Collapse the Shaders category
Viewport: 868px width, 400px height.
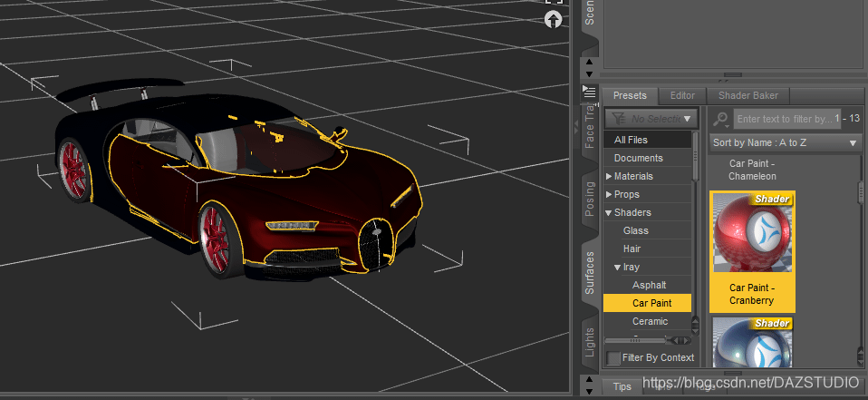609,213
